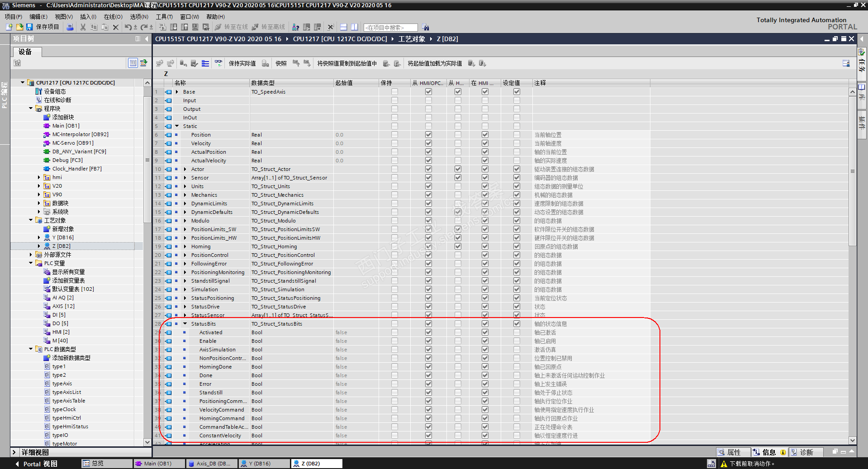Open the 属性 properties inspector tab

[x=733, y=452]
